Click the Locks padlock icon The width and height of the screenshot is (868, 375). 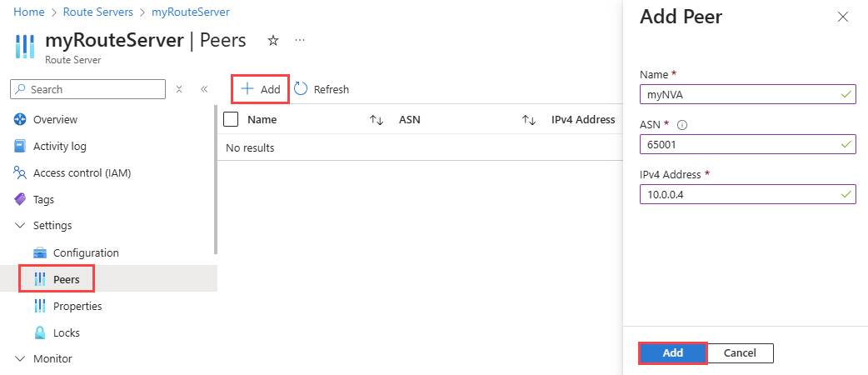click(40, 332)
